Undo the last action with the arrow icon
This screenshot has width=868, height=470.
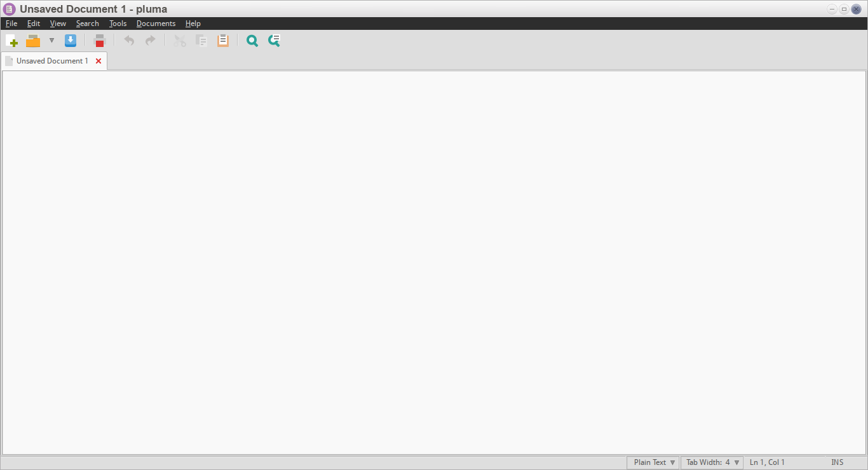[x=129, y=41]
